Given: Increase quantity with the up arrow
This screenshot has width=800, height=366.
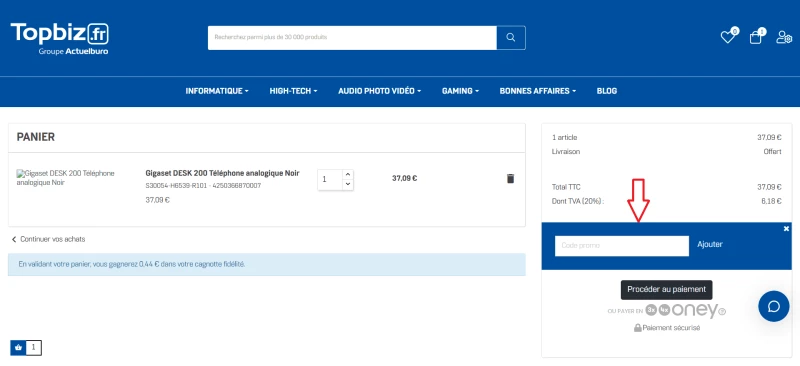Looking at the screenshot, I should coord(348,175).
